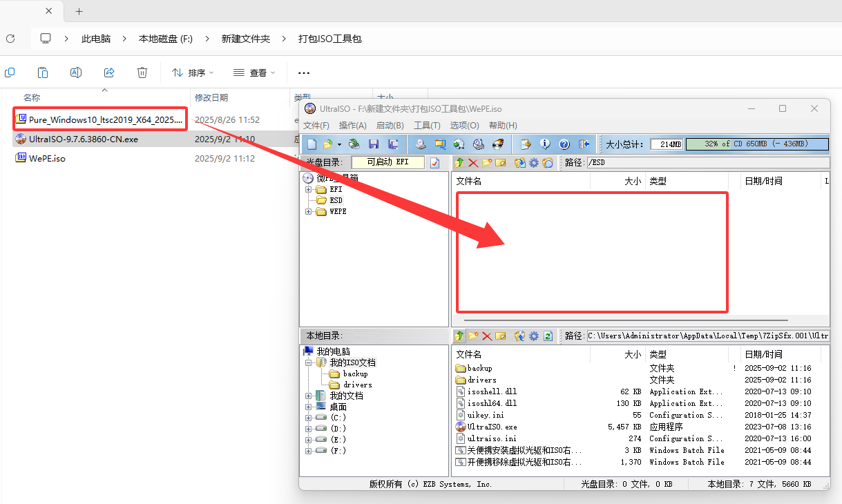This screenshot has width=842, height=504.
Task: Click 此电脑 in the breadcrumb path
Action: 96,39
